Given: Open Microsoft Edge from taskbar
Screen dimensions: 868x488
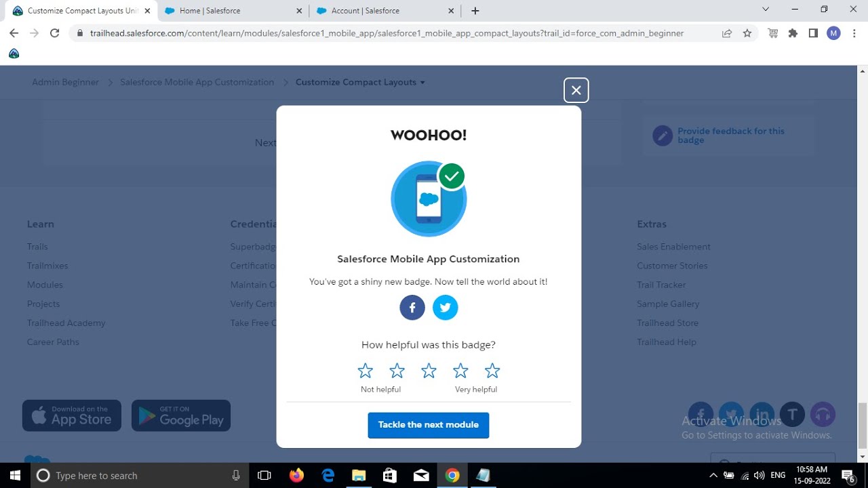Looking at the screenshot, I should pyautogui.click(x=328, y=476).
